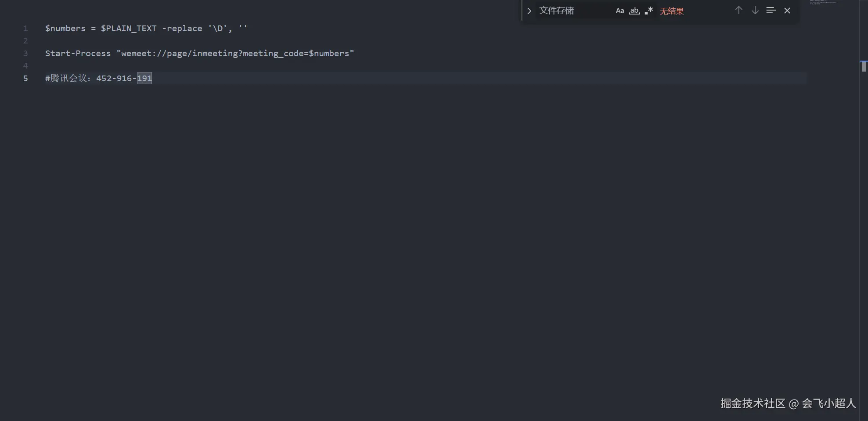Click the wemeet meeting URL string
The height and width of the screenshot is (421, 868).
pos(235,53)
